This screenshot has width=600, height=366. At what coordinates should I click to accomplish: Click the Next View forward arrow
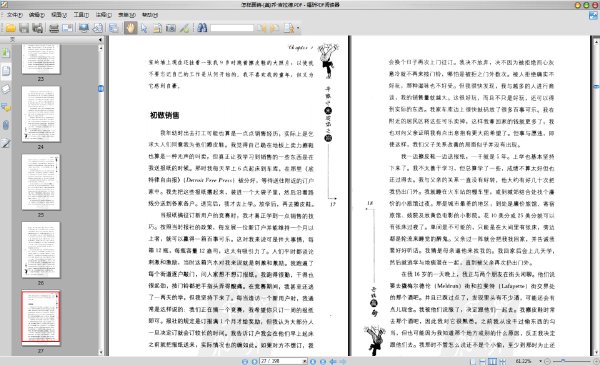(x=343, y=361)
